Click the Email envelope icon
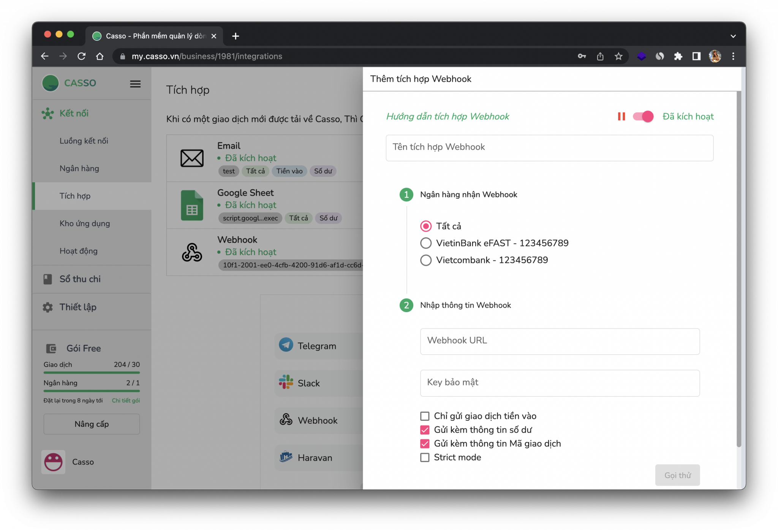Image resolution: width=778 pixels, height=532 pixels. [x=192, y=158]
